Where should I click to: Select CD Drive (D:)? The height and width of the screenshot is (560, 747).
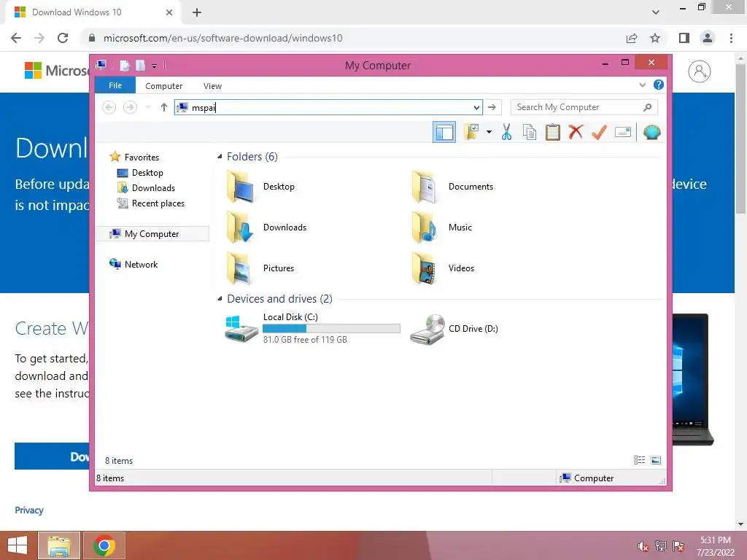click(x=454, y=329)
